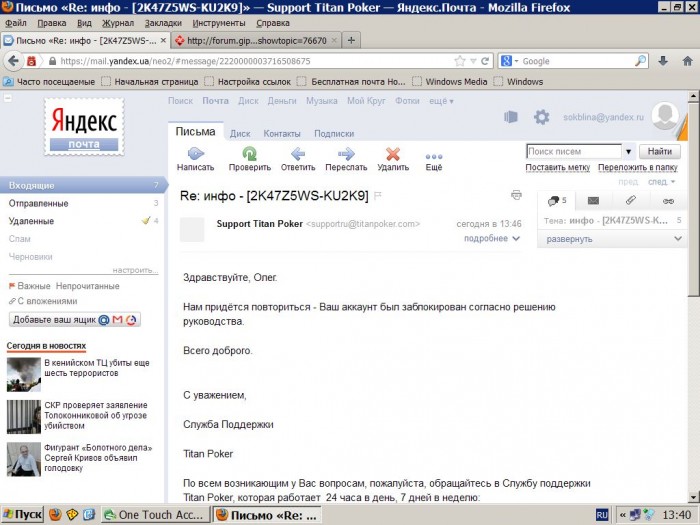
Task: Open address bar history dropdown arrow
Action: [x=473, y=61]
